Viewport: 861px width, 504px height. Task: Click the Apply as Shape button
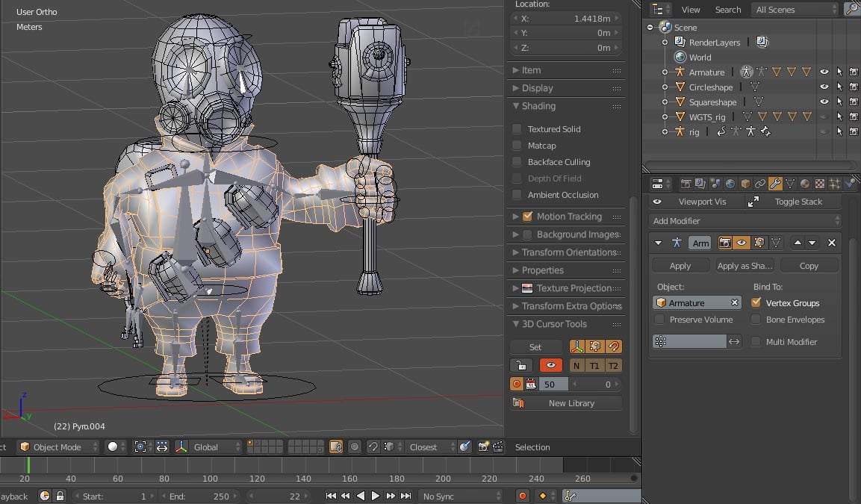click(745, 266)
